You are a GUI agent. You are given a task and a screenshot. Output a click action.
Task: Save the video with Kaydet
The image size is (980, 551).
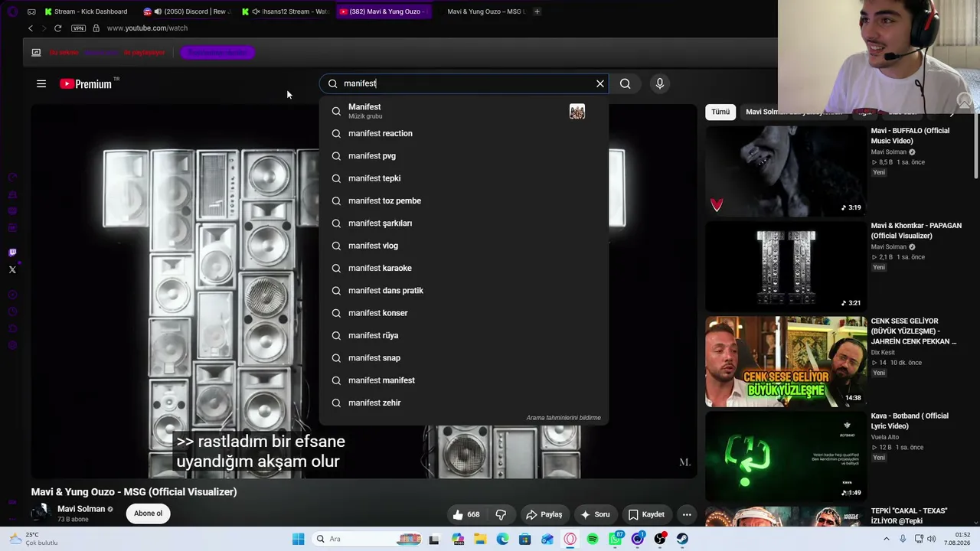[x=646, y=514]
